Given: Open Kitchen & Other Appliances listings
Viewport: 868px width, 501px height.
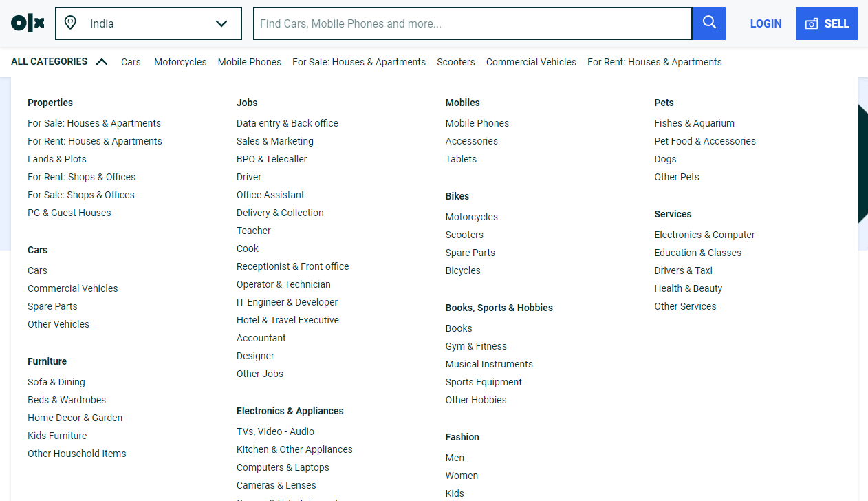Looking at the screenshot, I should 294,449.
